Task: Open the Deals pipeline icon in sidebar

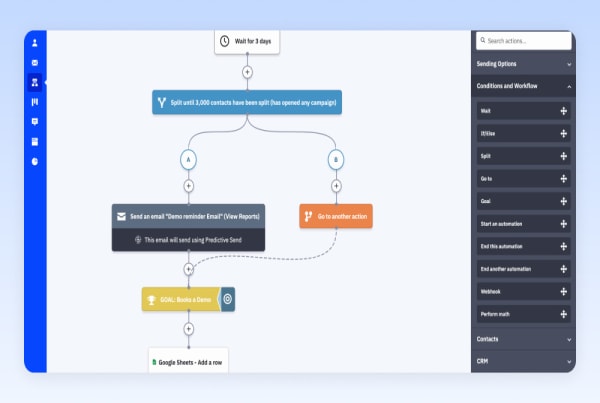Action: click(x=35, y=102)
